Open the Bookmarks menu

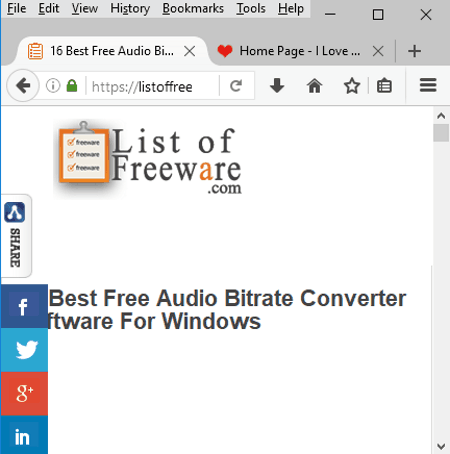193,8
